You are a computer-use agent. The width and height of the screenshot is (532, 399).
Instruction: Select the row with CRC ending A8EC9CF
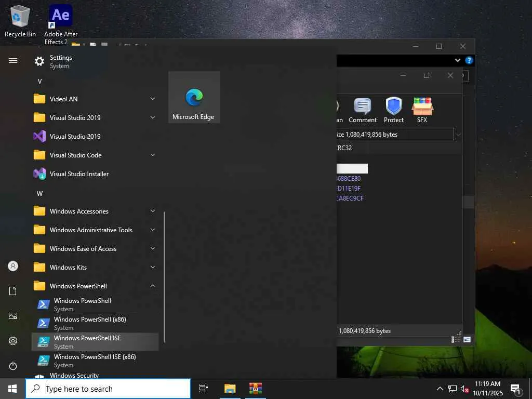pos(350,198)
